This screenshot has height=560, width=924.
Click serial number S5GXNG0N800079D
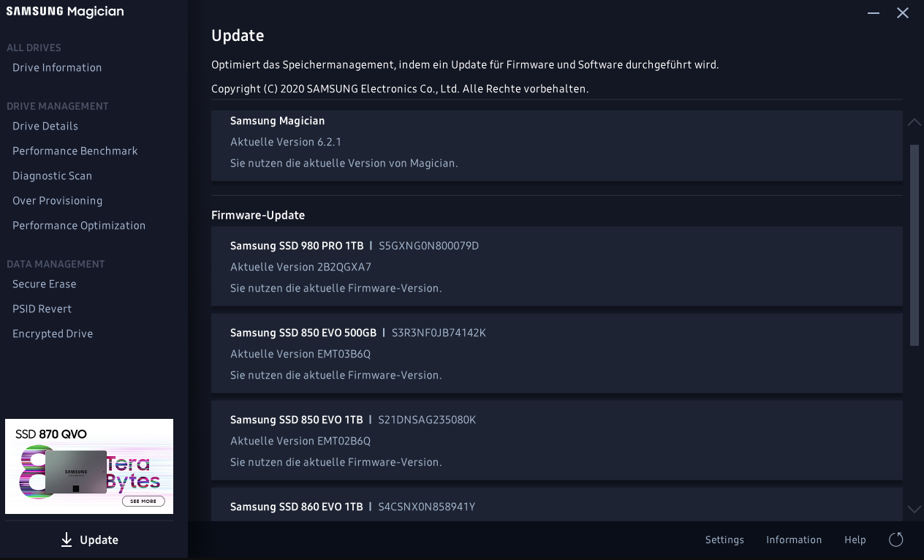click(x=428, y=246)
